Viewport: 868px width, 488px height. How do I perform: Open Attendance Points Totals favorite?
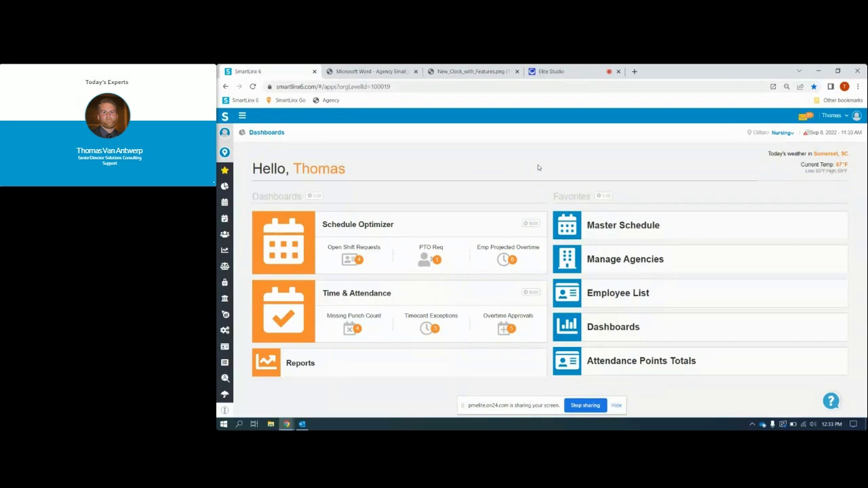click(701, 361)
